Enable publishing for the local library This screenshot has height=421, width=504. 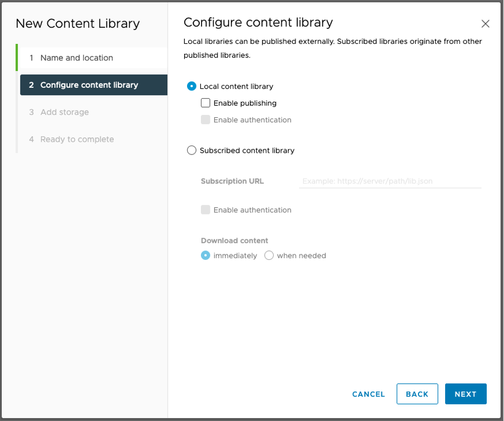click(x=205, y=103)
